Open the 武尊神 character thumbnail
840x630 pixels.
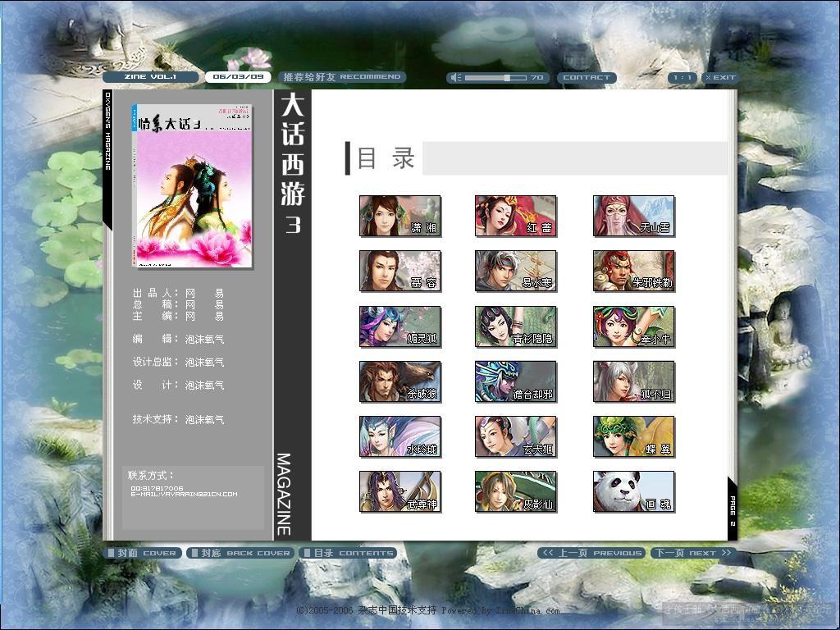pyautogui.click(x=400, y=492)
